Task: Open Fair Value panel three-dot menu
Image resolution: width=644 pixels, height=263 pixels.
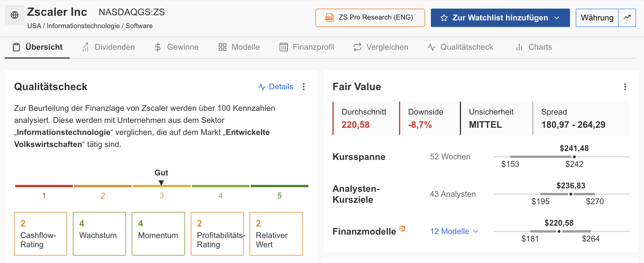Action: tap(625, 87)
